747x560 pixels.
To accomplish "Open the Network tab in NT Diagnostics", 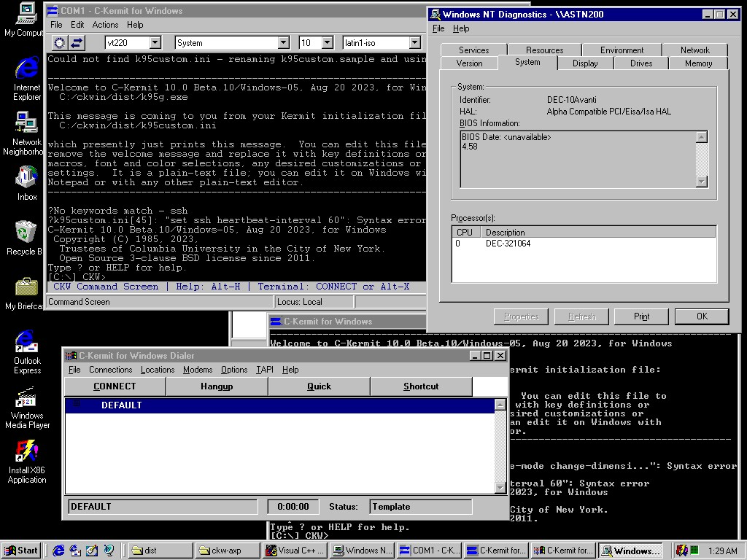I will (695, 50).
